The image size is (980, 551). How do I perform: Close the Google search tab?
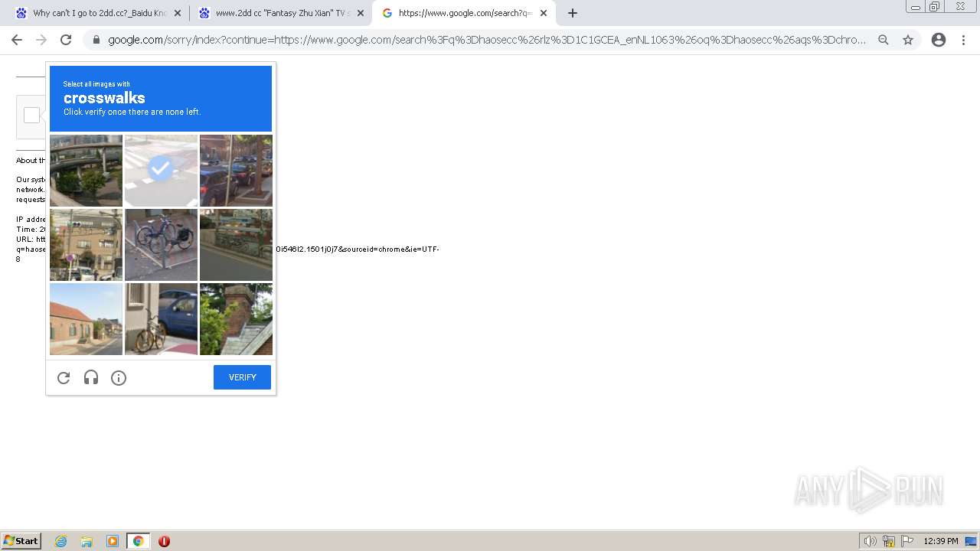point(544,13)
